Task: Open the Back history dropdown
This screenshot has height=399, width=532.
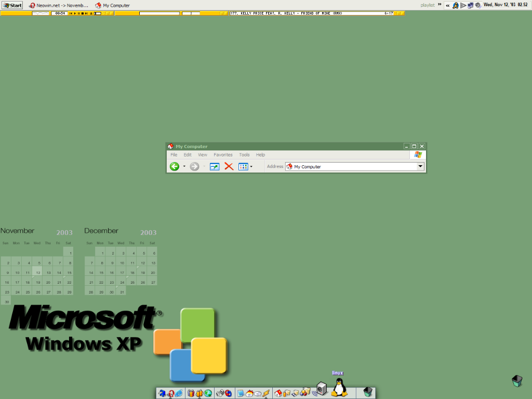Action: point(184,167)
